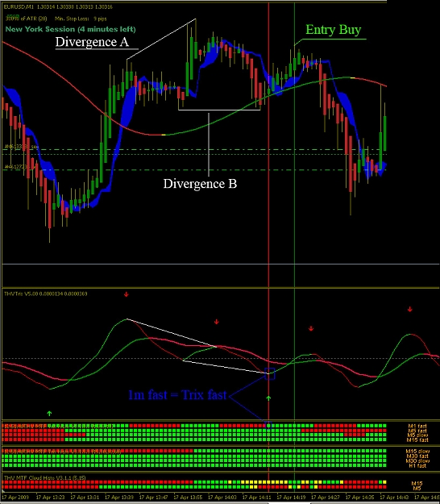The height and width of the screenshot is (504, 440).
Task: Click the 'M5 fast' row label
Action: pyautogui.click(x=417, y=431)
